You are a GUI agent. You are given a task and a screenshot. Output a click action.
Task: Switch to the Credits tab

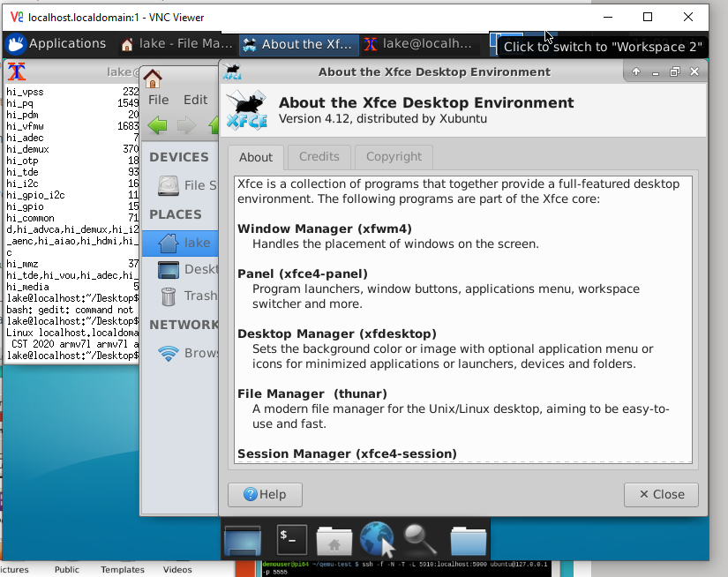tap(319, 157)
